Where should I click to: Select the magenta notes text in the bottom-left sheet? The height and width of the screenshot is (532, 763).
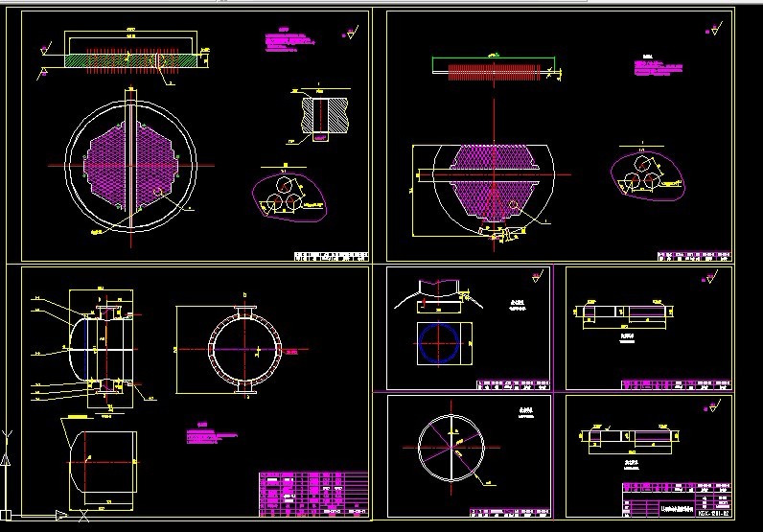211,434
